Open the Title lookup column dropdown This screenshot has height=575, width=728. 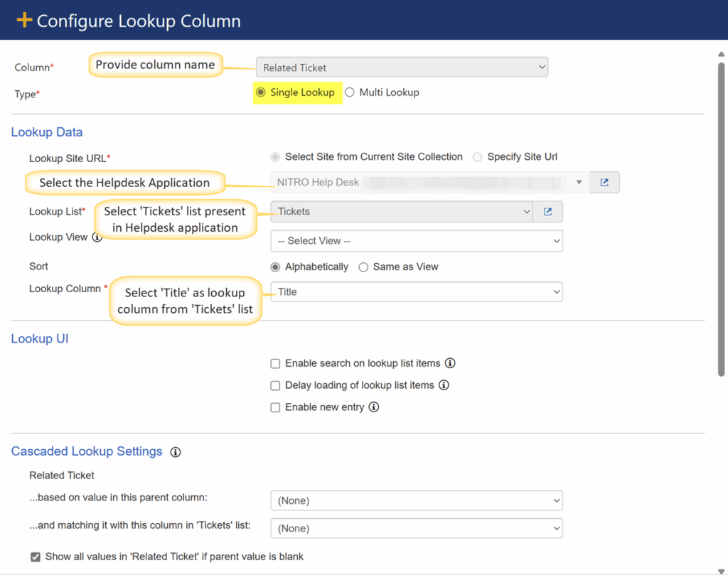pos(417,292)
